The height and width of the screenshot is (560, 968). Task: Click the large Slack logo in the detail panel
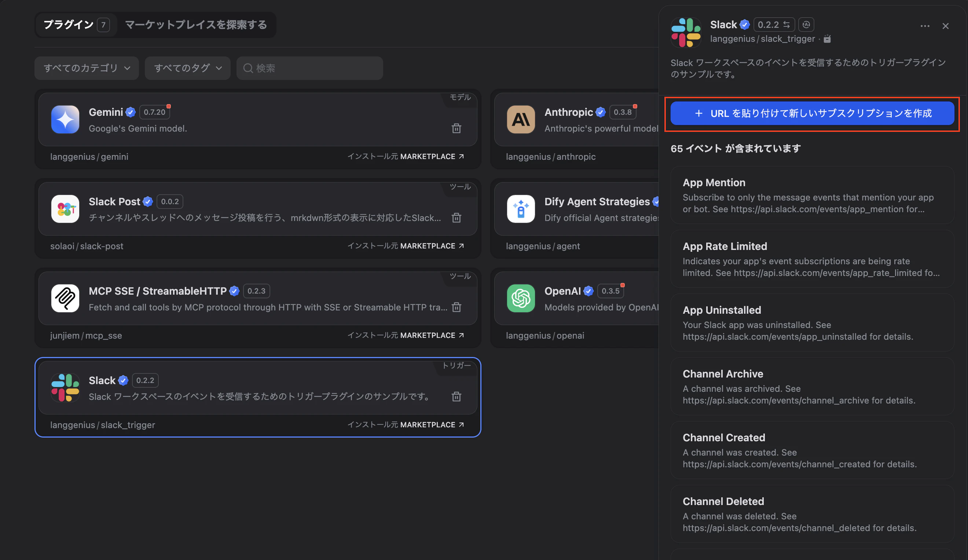(686, 32)
